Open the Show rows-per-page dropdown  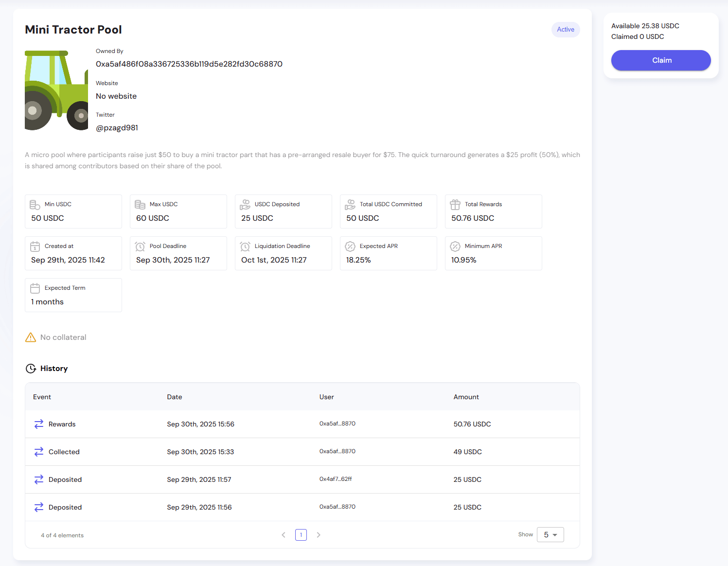coord(550,534)
